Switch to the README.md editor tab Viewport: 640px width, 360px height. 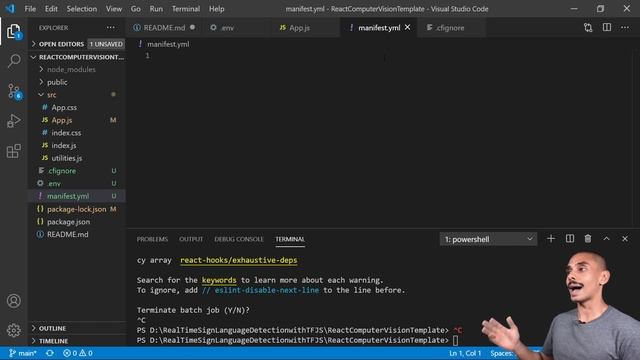tap(164, 28)
